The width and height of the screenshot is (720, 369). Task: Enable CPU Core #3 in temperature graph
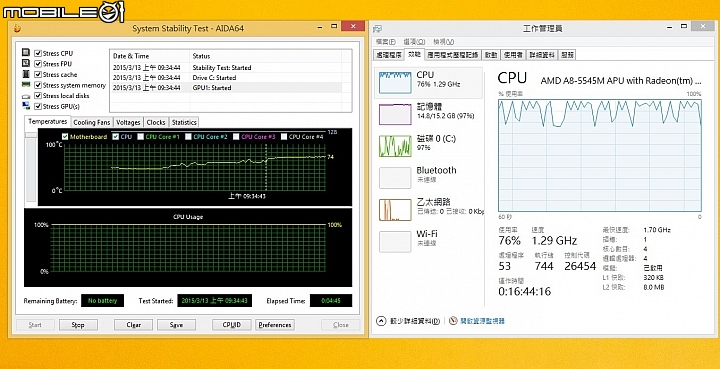click(236, 136)
